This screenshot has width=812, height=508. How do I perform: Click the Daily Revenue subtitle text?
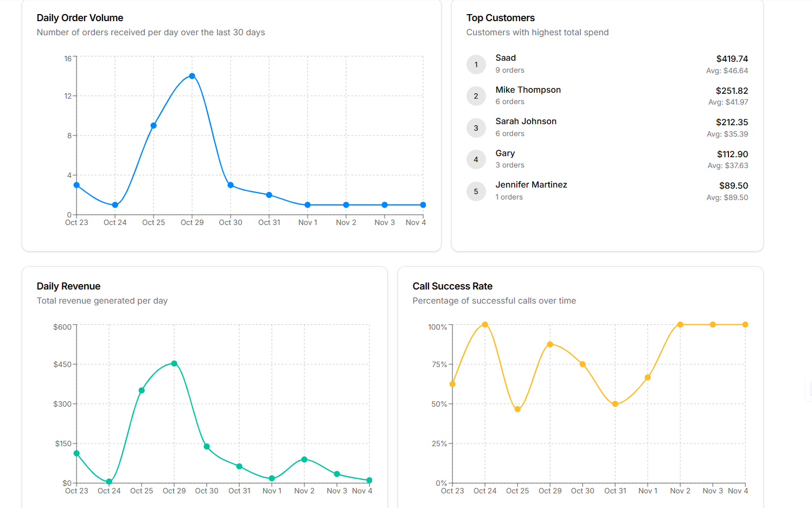click(x=102, y=300)
